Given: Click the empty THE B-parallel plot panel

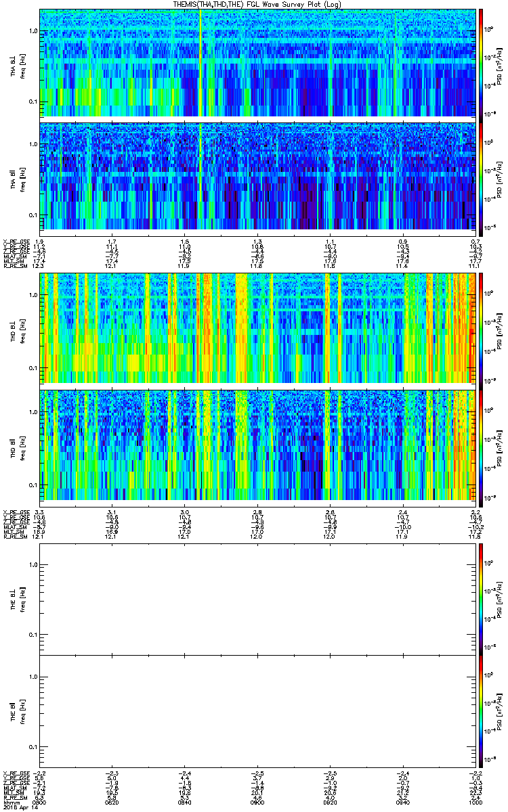Looking at the screenshot, I should click(257, 710).
